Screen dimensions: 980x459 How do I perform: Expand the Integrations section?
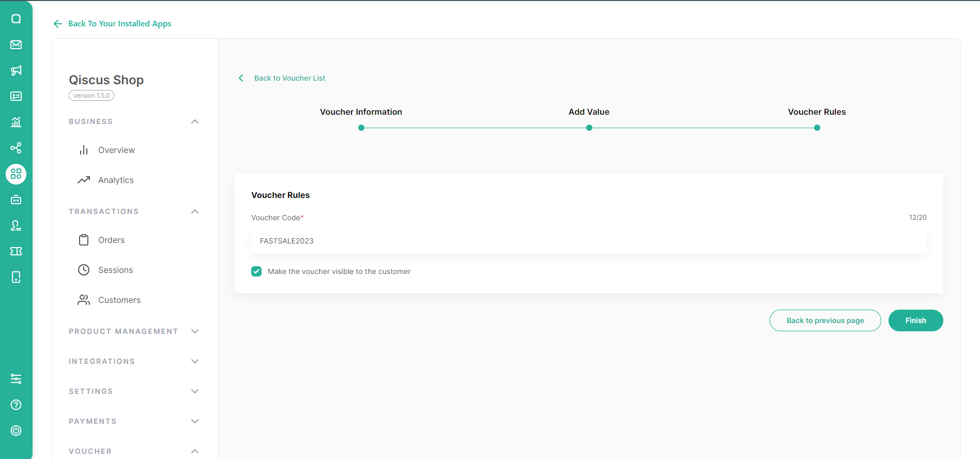(x=194, y=361)
